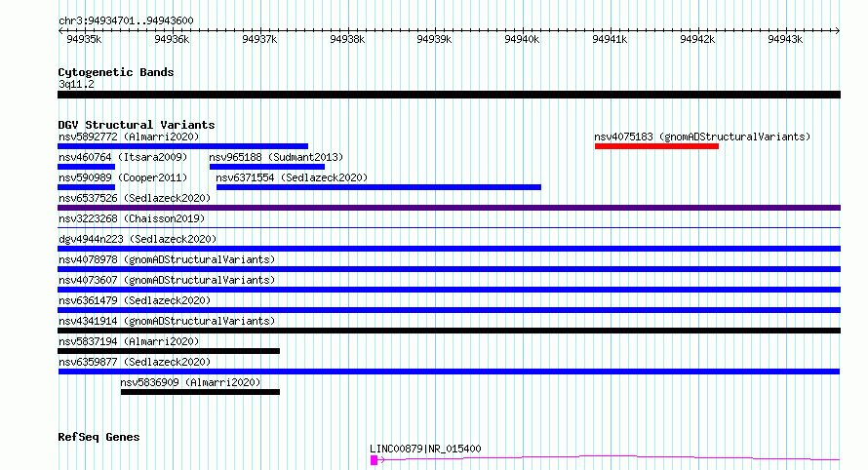Click the 94935k ruler tick label

pos(84,39)
